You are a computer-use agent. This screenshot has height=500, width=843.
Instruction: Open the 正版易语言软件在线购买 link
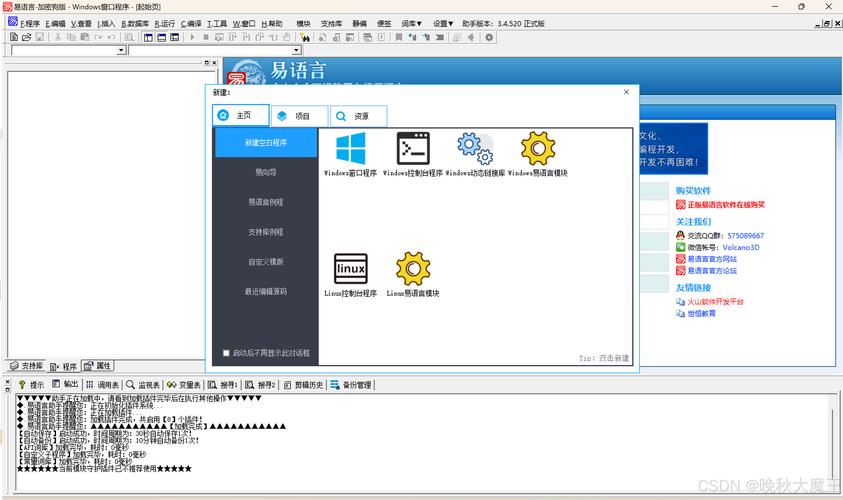coord(726,205)
